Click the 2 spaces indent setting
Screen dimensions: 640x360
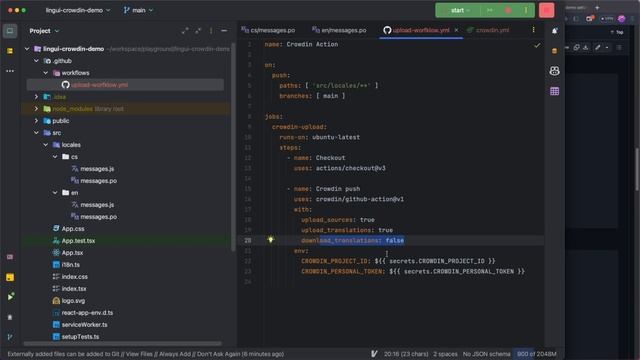(x=445, y=354)
